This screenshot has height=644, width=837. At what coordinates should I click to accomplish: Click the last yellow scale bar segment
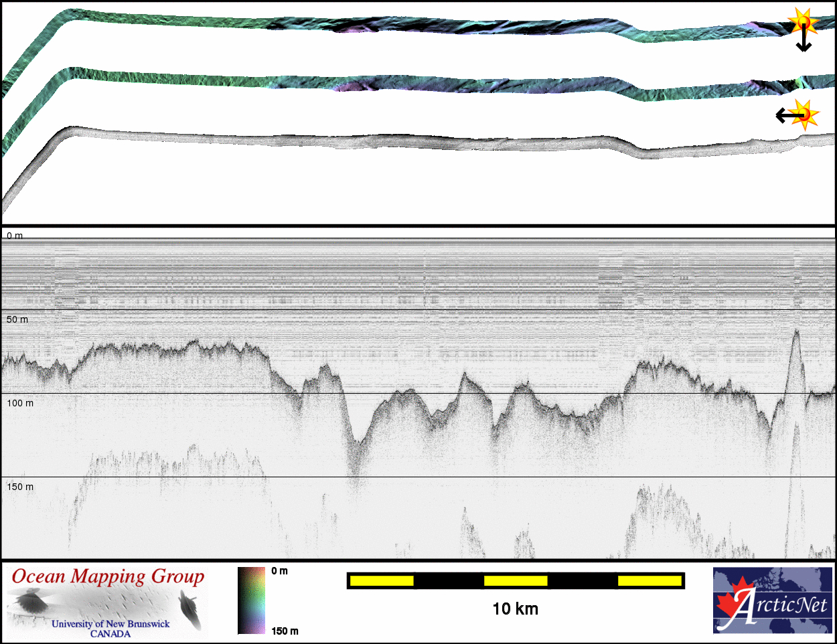[649, 580]
